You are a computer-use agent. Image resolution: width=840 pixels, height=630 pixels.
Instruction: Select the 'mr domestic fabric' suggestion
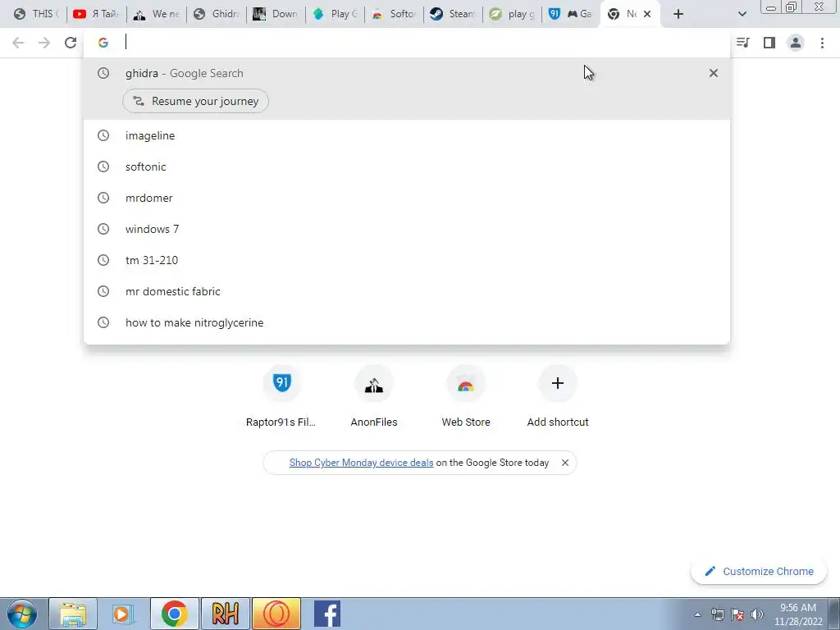407,291
